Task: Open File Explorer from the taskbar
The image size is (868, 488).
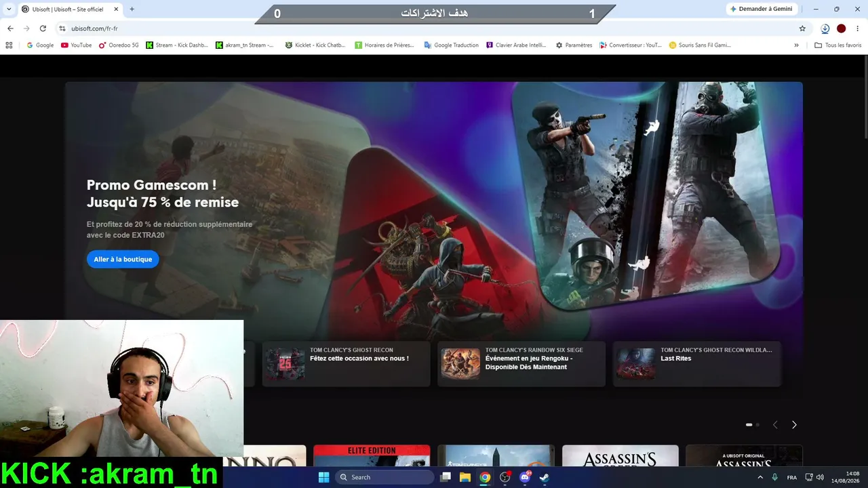Action: click(x=465, y=477)
